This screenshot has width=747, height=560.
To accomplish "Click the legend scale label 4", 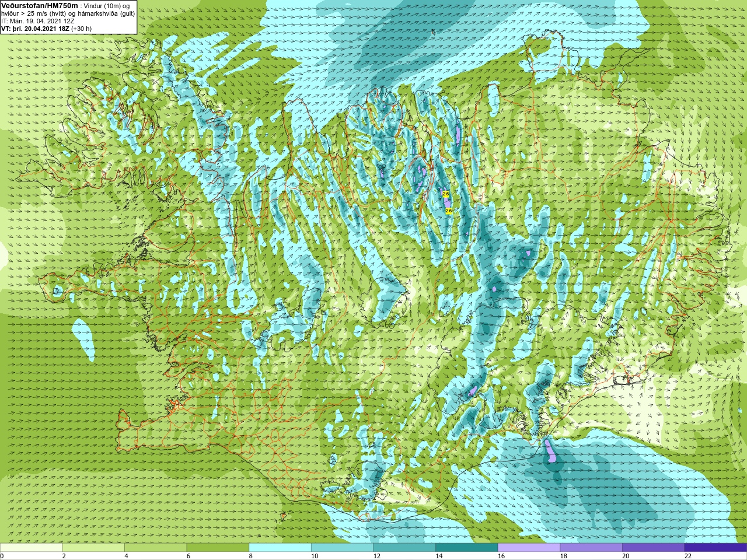I will click(x=126, y=556).
